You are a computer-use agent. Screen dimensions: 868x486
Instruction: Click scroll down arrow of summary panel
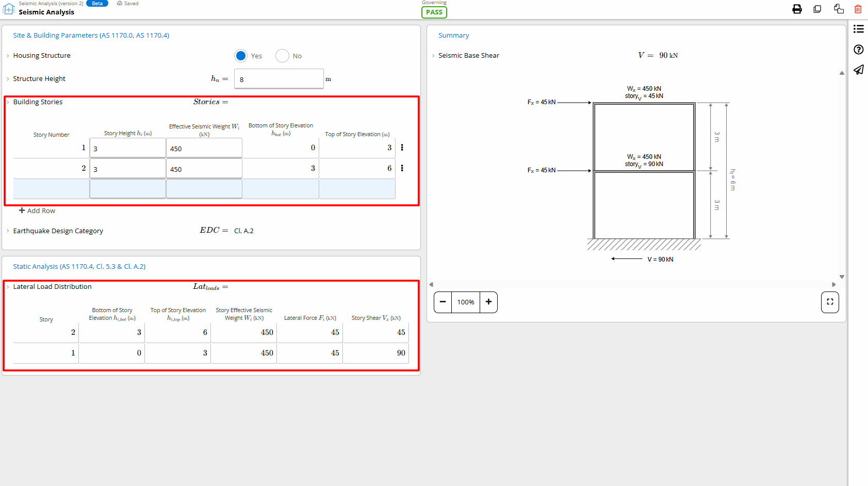[842, 277]
